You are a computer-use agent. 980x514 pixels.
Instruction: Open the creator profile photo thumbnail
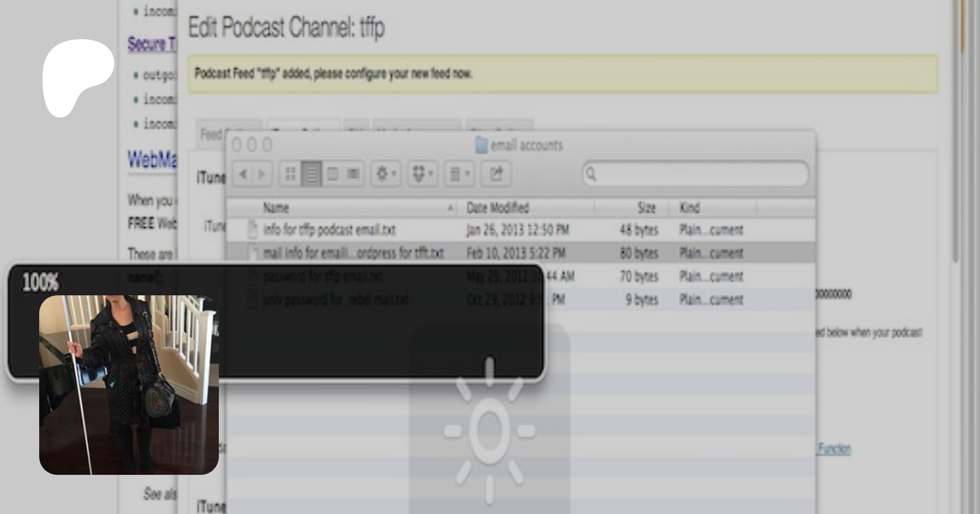point(129,385)
